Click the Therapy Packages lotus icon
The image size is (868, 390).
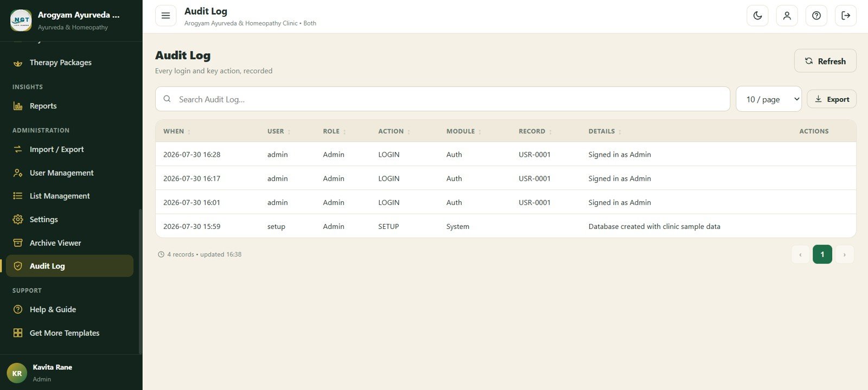pyautogui.click(x=18, y=63)
